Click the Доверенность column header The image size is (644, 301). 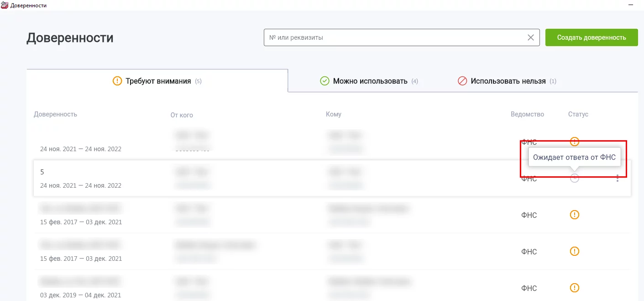point(55,114)
